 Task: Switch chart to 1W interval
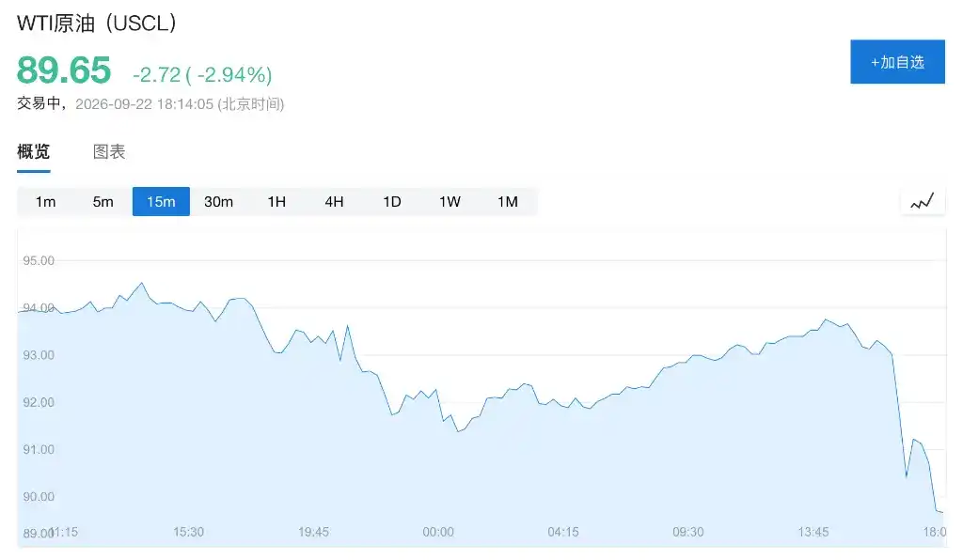[x=450, y=202]
